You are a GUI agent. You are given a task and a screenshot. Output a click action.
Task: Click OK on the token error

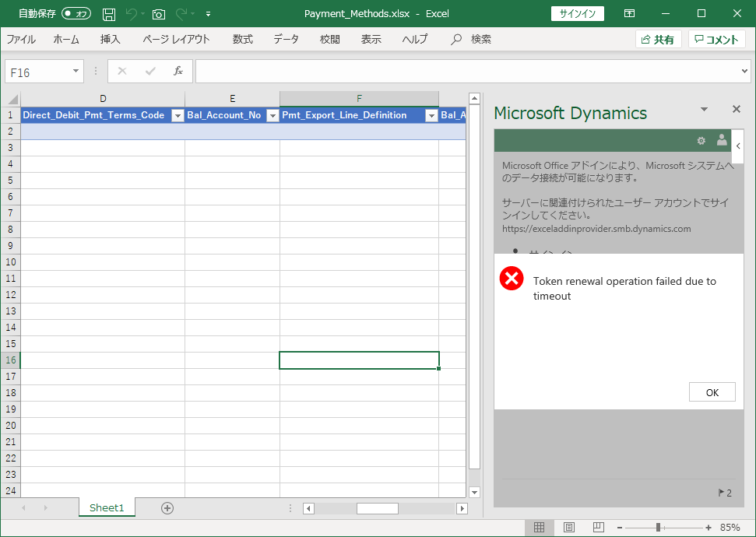[x=712, y=392]
